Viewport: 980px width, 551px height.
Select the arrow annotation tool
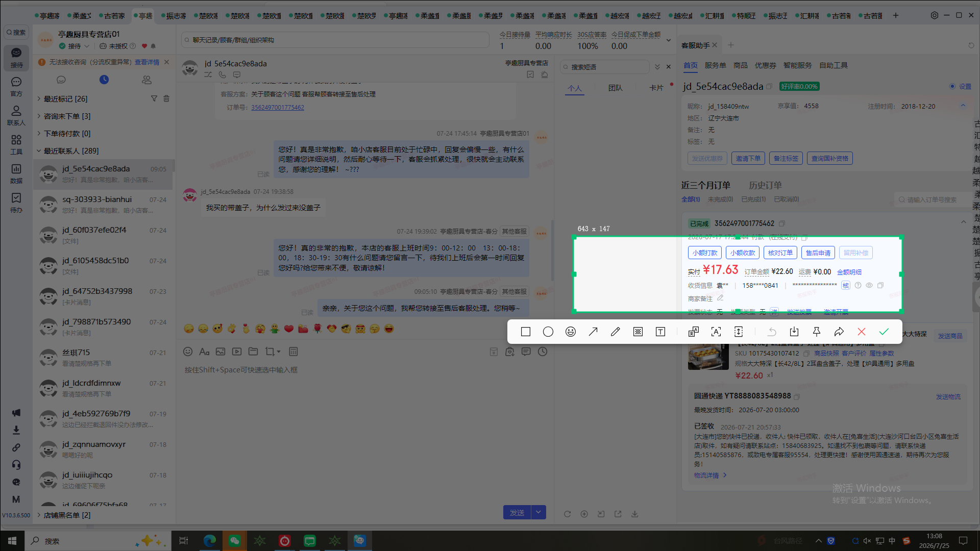point(593,332)
